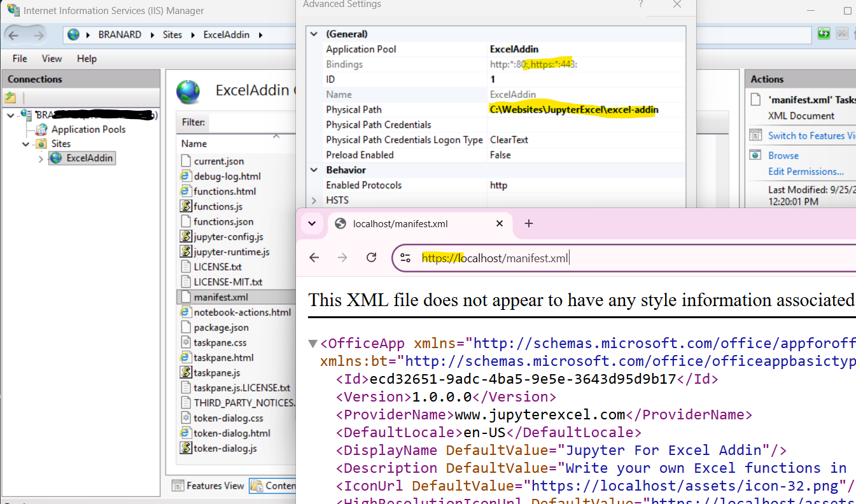The width and height of the screenshot is (856, 504).
Task: Click the IIS Manager back navigation arrow
Action: (x=14, y=35)
